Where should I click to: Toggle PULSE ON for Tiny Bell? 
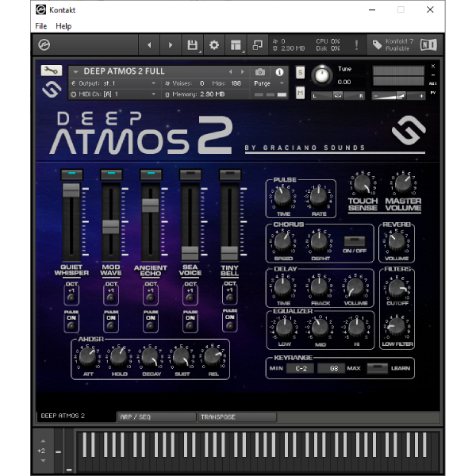point(230,326)
